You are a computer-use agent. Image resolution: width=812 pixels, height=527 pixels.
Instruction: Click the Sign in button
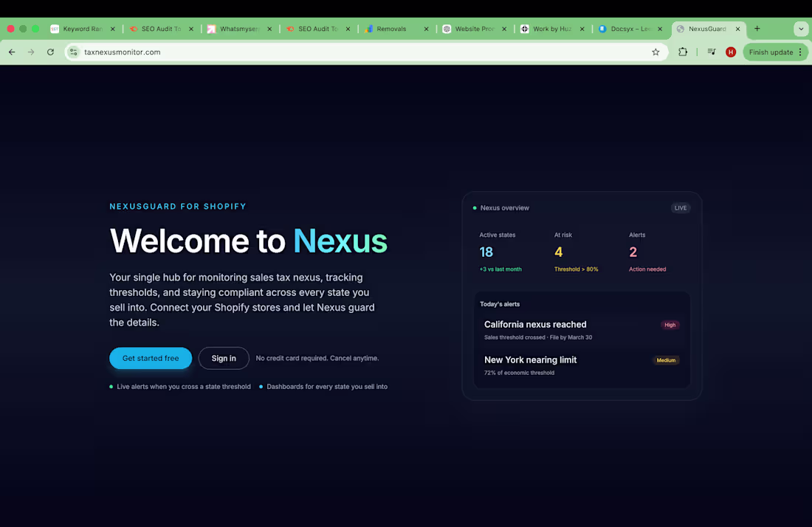tap(224, 358)
